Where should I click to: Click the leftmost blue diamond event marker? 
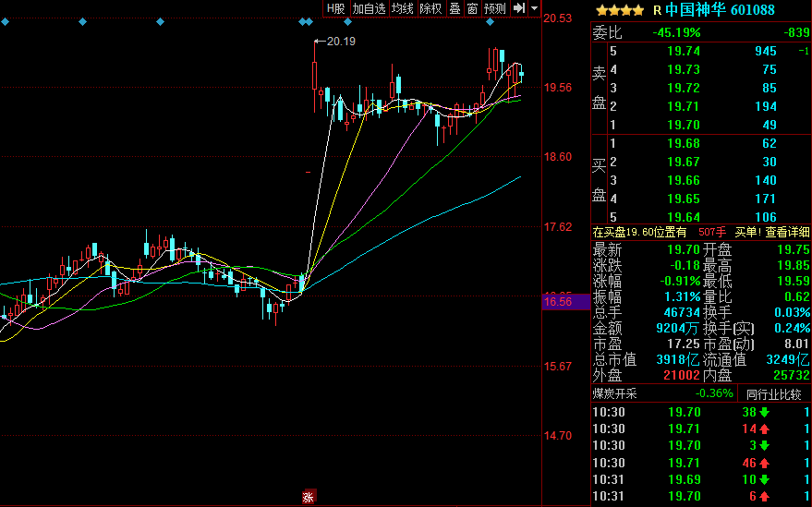click(4, 21)
